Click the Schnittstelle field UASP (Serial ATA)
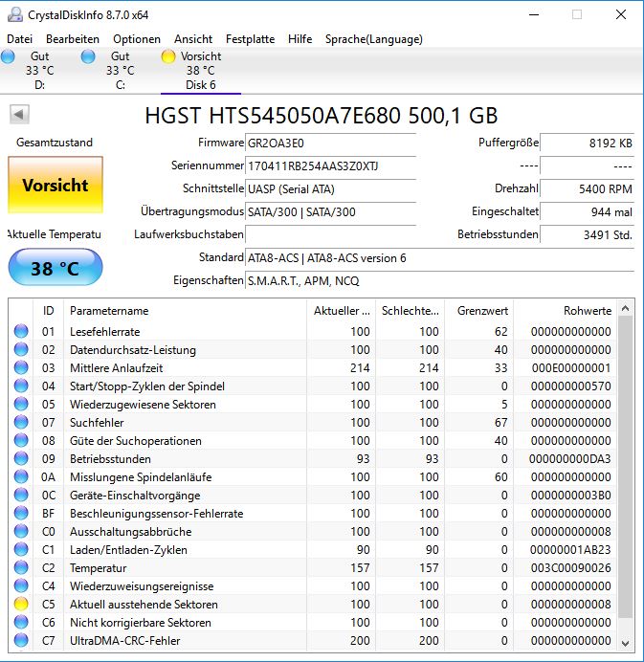Screen dimensions: 644x662 [x=331, y=188]
